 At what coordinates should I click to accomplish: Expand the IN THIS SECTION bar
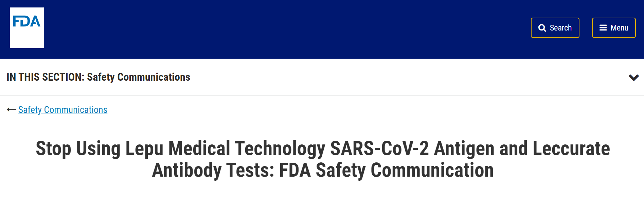click(x=322, y=77)
